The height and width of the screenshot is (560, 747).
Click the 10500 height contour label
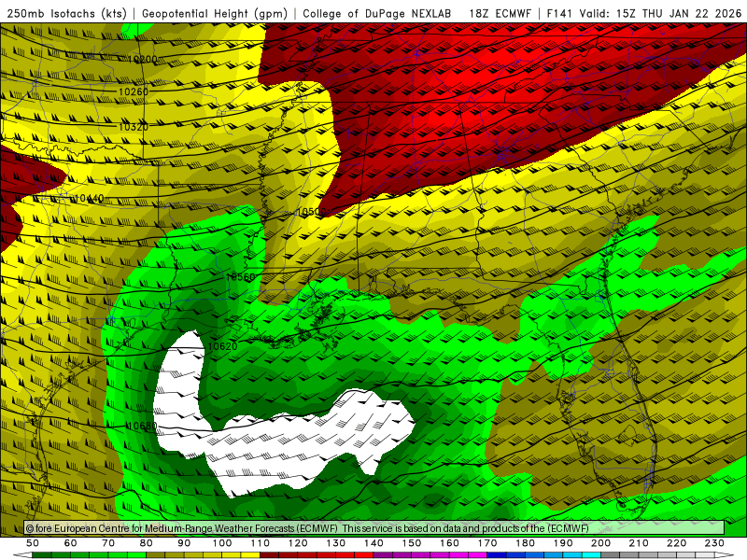(x=312, y=212)
